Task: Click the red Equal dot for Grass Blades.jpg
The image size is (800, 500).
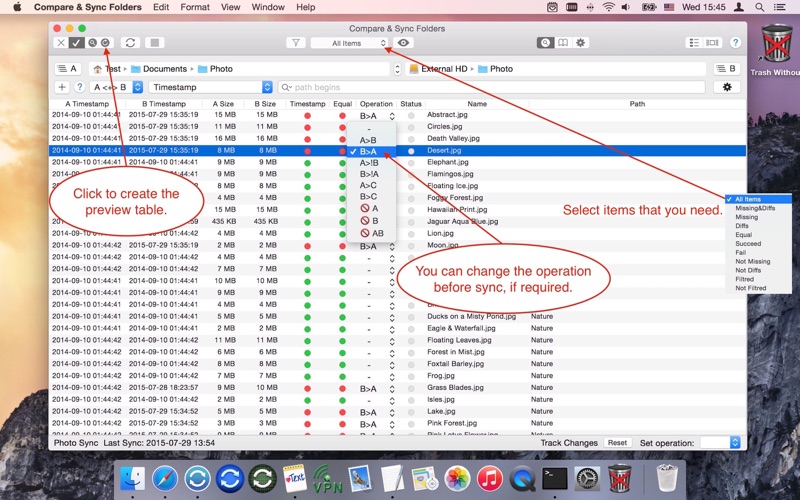Action: [342, 389]
